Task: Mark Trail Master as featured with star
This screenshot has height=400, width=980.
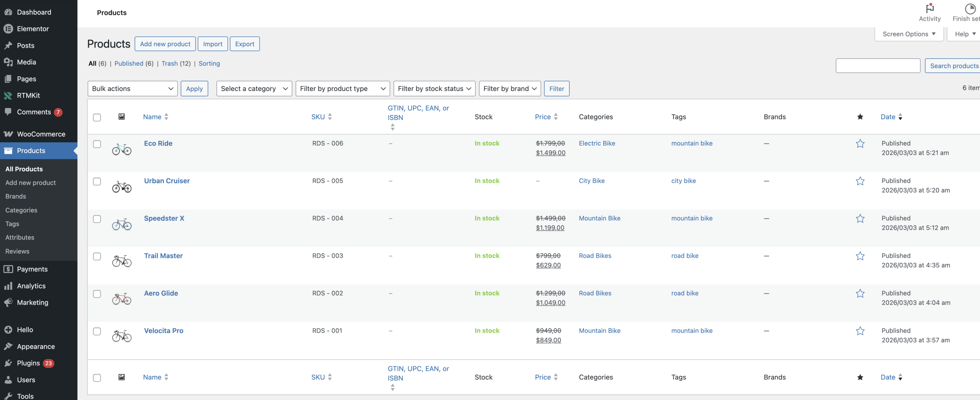Action: click(860, 256)
